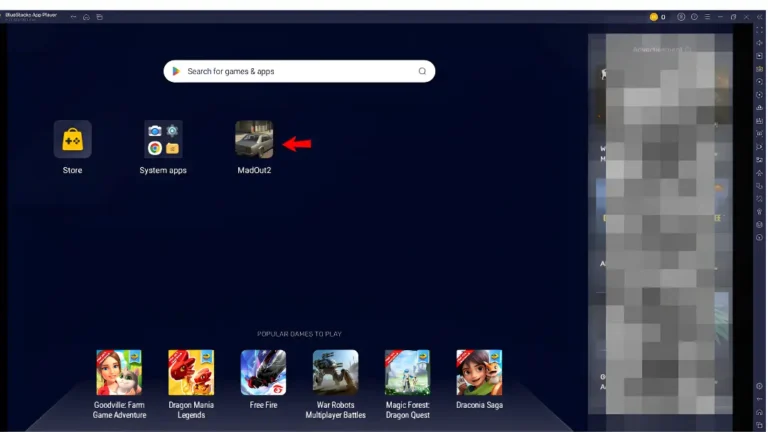Open the Store app
The image size is (768, 432).
[x=72, y=139]
